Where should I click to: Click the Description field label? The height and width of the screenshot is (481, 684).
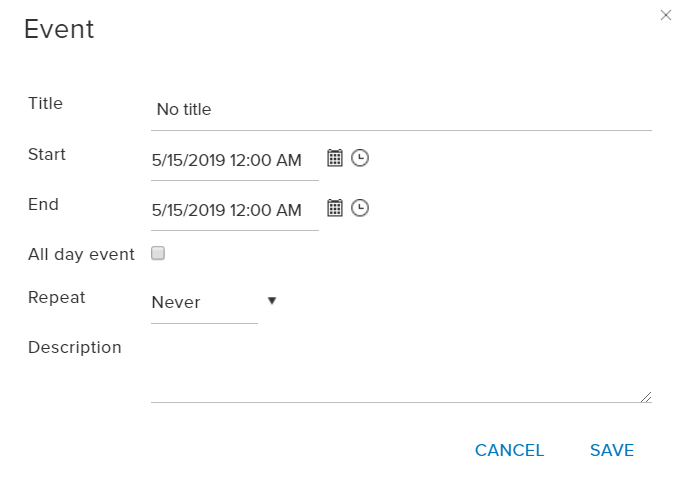point(75,347)
